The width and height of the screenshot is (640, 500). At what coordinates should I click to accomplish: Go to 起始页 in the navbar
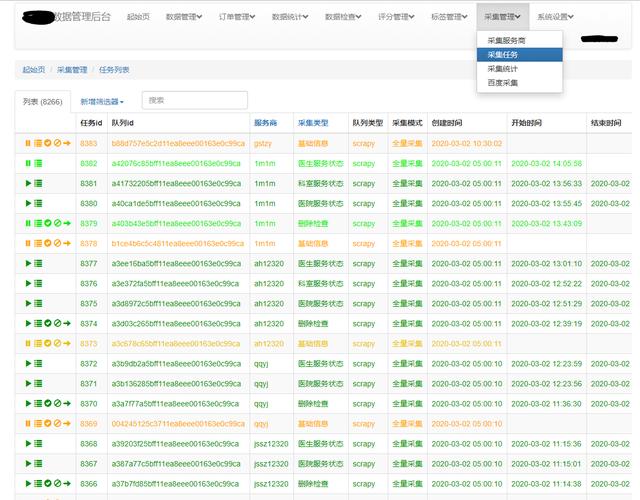pyautogui.click(x=138, y=17)
